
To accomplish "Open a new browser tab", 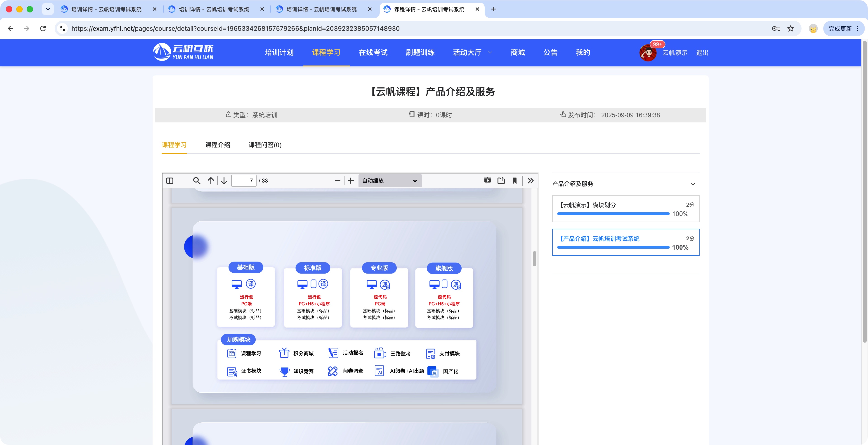I will 494,9.
